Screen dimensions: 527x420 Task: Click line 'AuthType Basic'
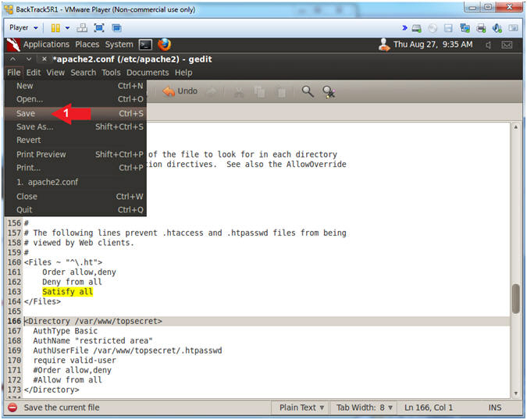(x=66, y=331)
